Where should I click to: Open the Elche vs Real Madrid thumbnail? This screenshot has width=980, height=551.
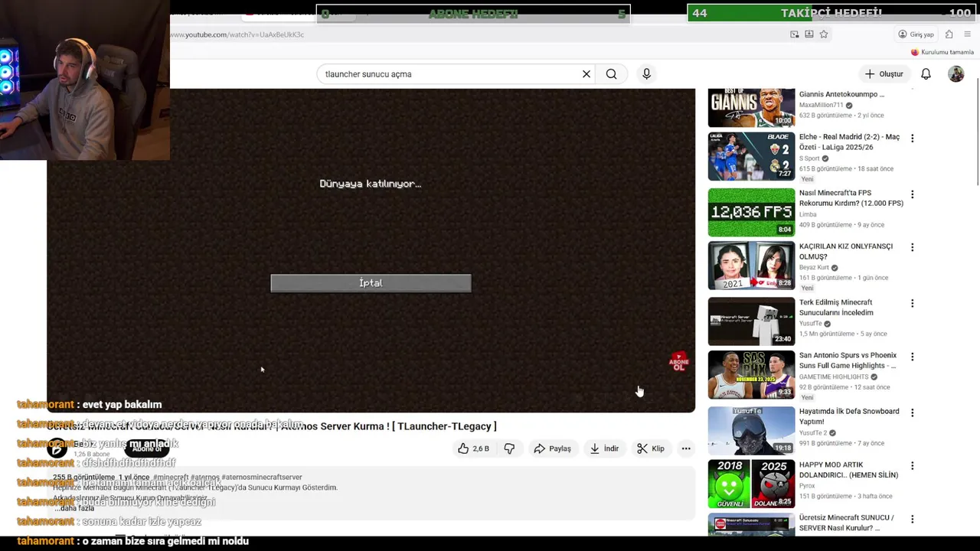pos(751,156)
